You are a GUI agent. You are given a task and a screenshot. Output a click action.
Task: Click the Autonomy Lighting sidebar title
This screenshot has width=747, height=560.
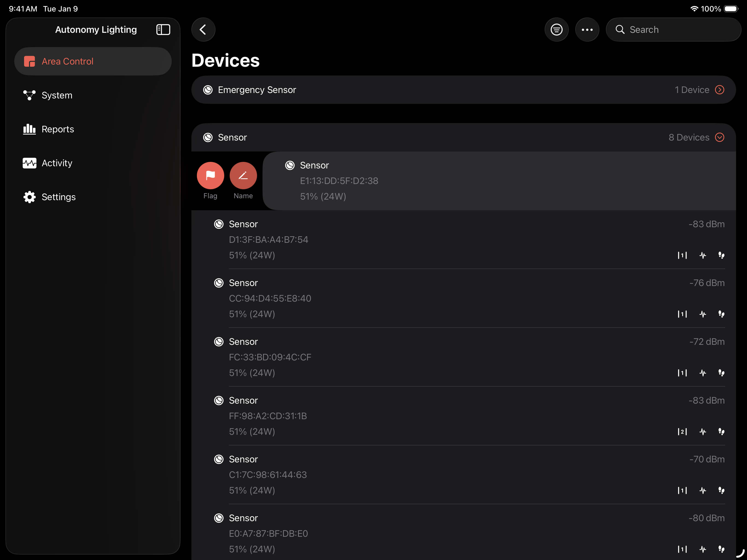(x=96, y=30)
